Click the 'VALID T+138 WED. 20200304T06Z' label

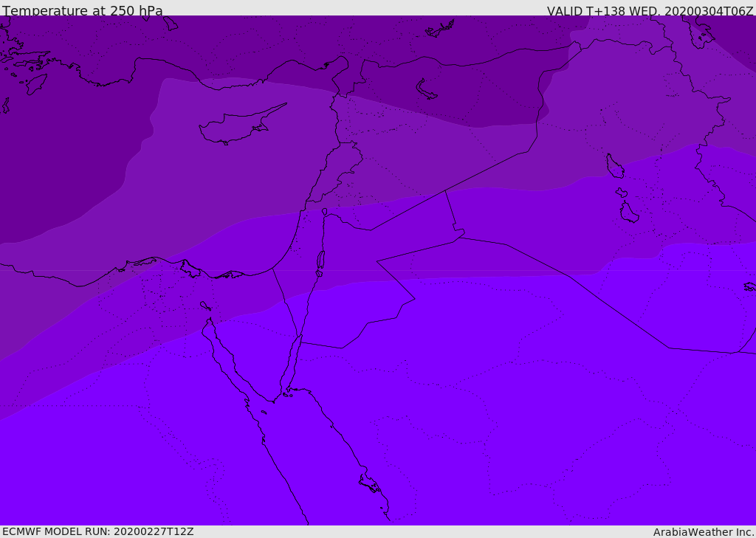650,10
